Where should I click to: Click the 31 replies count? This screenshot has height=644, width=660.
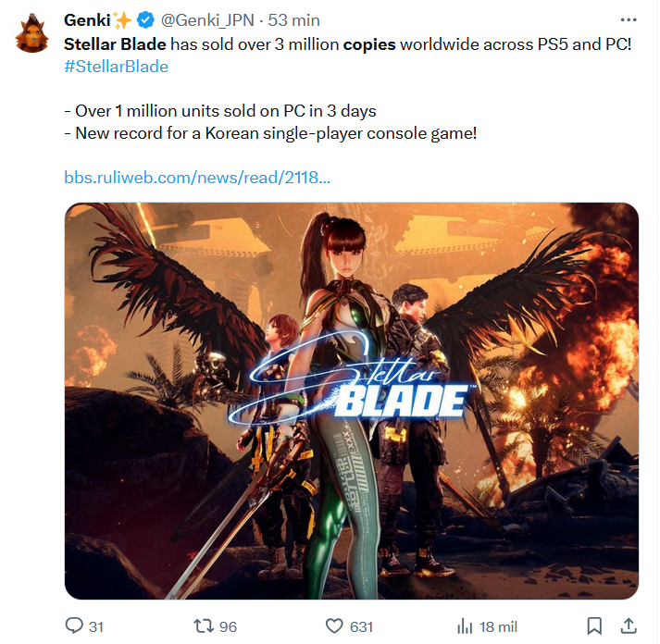(x=96, y=626)
